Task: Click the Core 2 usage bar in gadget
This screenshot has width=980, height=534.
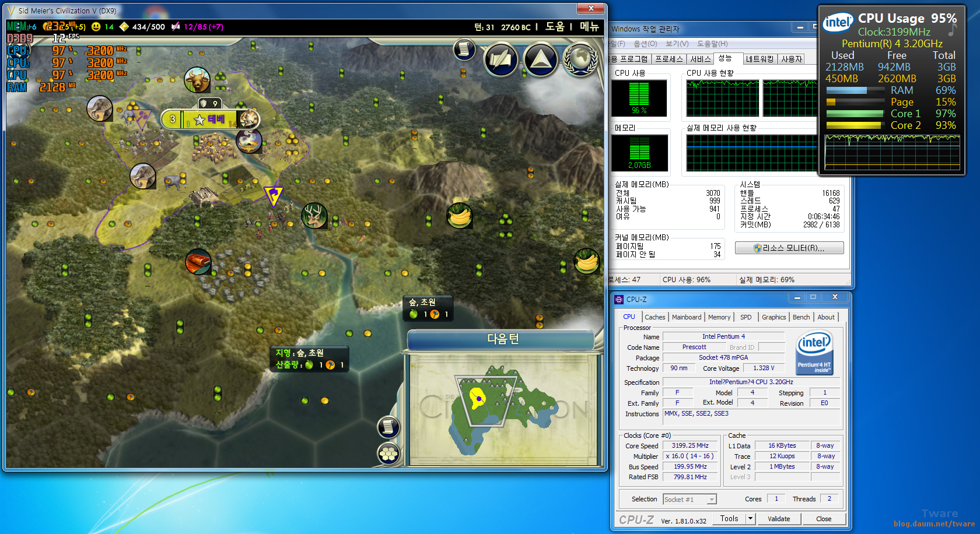Action: pos(855,125)
